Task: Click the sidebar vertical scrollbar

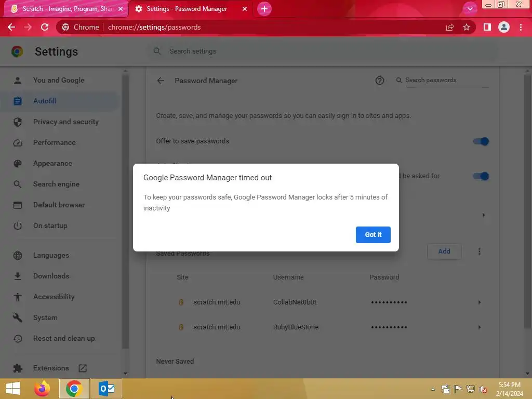Action: [x=125, y=210]
